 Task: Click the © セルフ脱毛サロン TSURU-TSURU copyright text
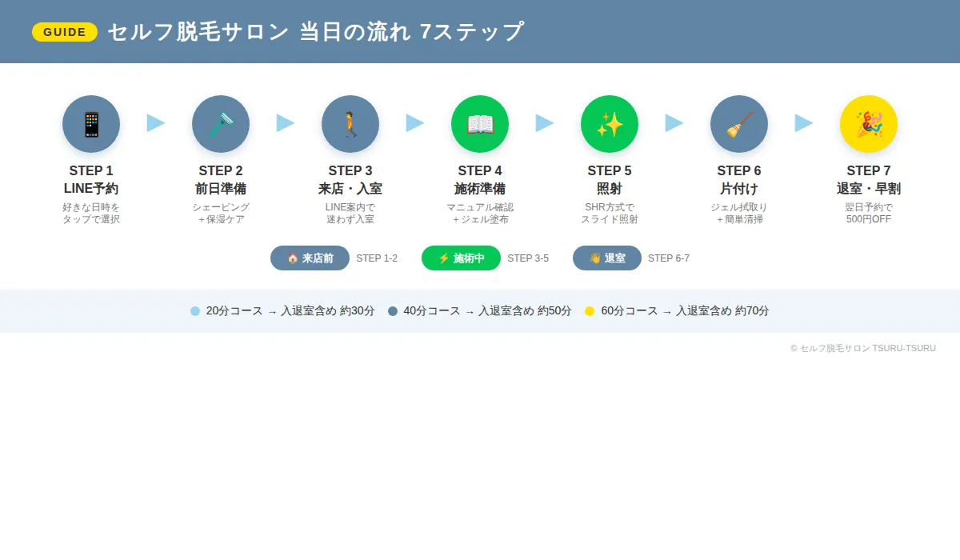pos(863,349)
